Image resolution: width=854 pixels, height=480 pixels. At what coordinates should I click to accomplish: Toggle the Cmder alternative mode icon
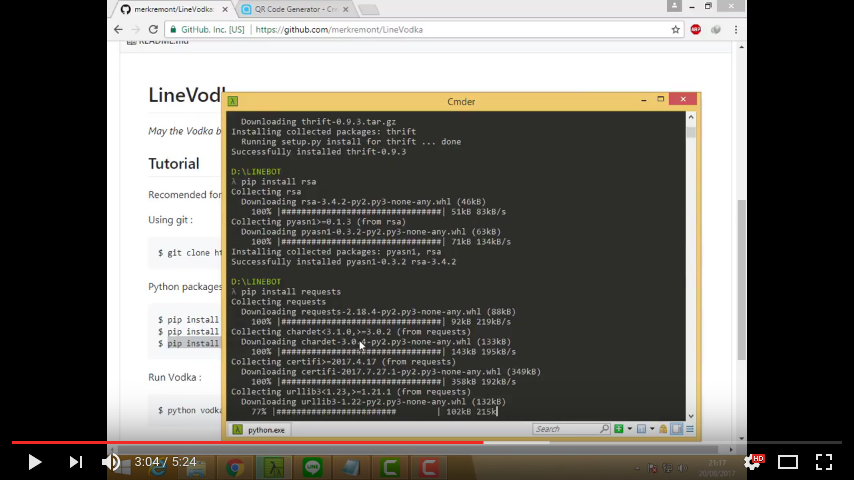(676, 429)
